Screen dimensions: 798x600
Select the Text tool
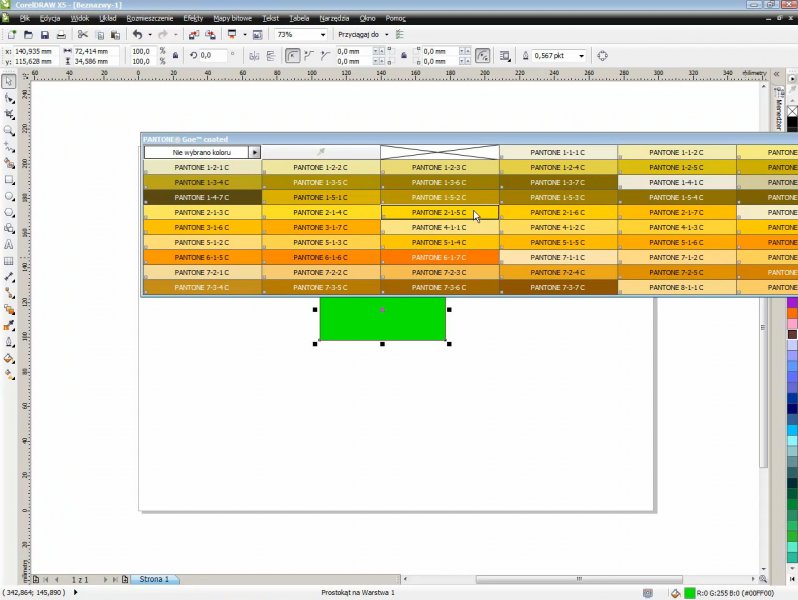(x=9, y=245)
